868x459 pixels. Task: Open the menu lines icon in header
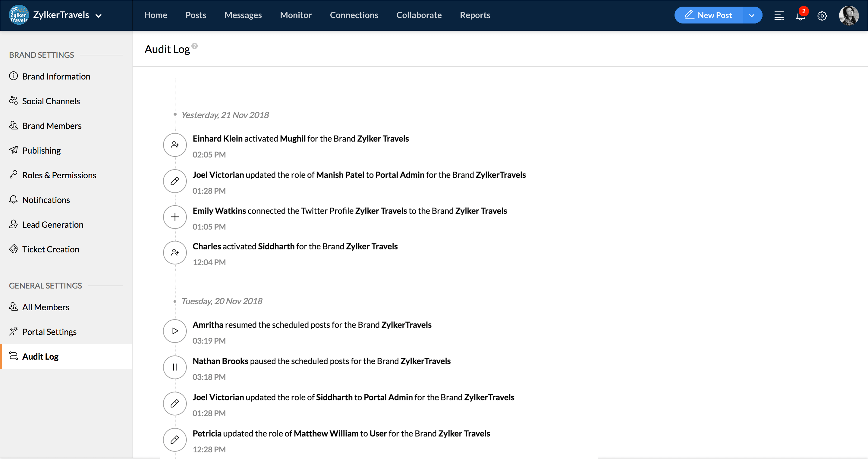(779, 15)
